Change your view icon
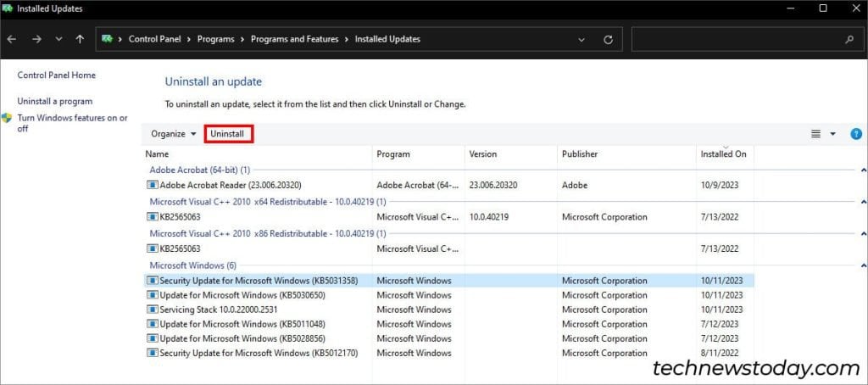The height and width of the screenshot is (385, 868). [815, 133]
